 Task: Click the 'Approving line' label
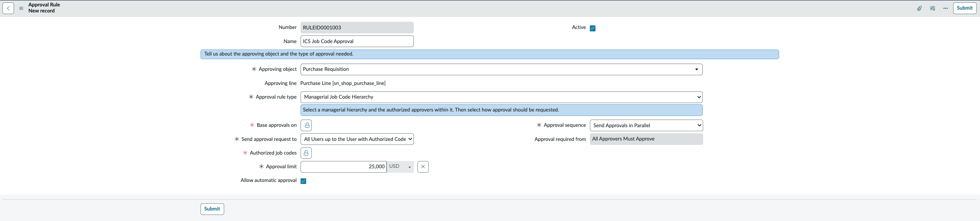(x=280, y=83)
